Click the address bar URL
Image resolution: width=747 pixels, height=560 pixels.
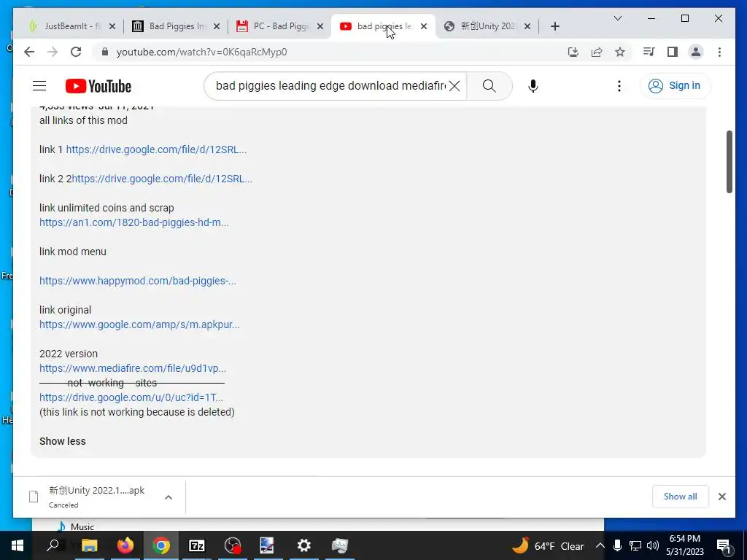pyautogui.click(x=202, y=52)
